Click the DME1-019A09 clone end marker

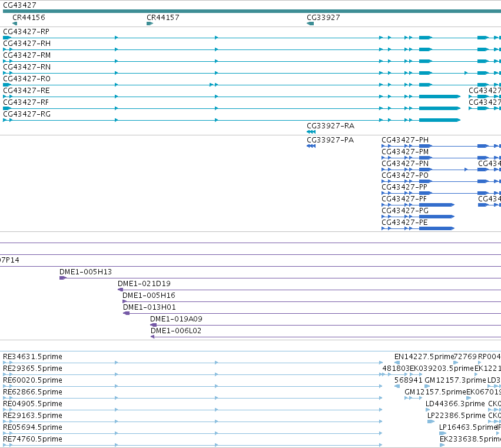click(154, 326)
